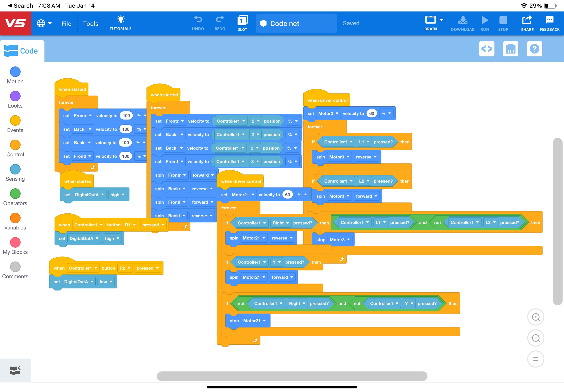Open the Share icon

[527, 24]
